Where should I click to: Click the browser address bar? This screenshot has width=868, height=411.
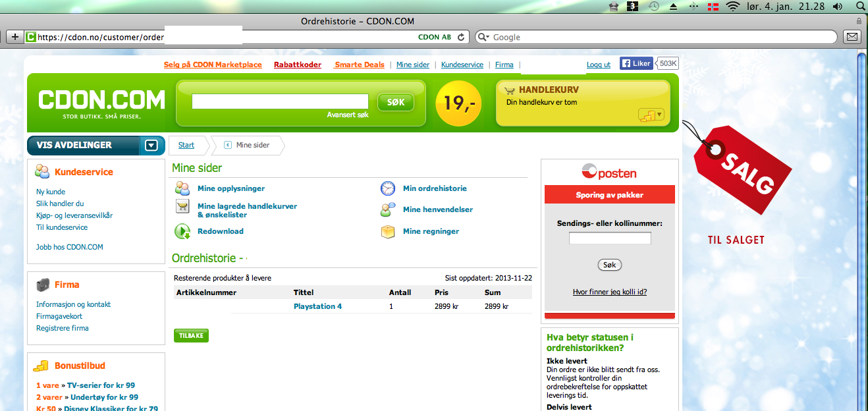tap(246, 37)
